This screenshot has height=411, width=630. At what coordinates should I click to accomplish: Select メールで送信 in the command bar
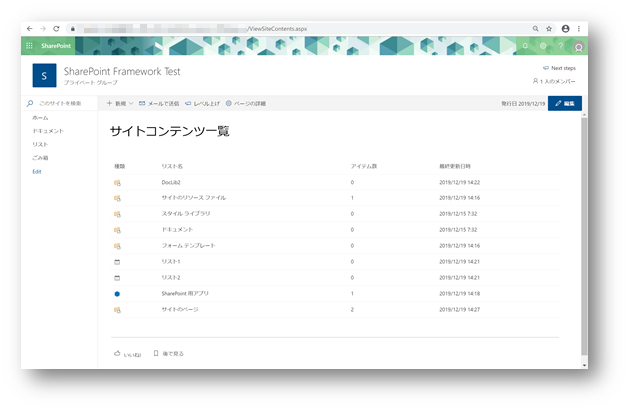tap(159, 103)
